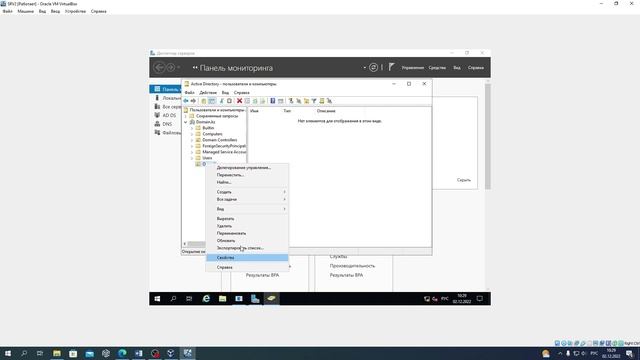Click the new group toolbar icon
The width and height of the screenshot is (640, 360).
299,101
